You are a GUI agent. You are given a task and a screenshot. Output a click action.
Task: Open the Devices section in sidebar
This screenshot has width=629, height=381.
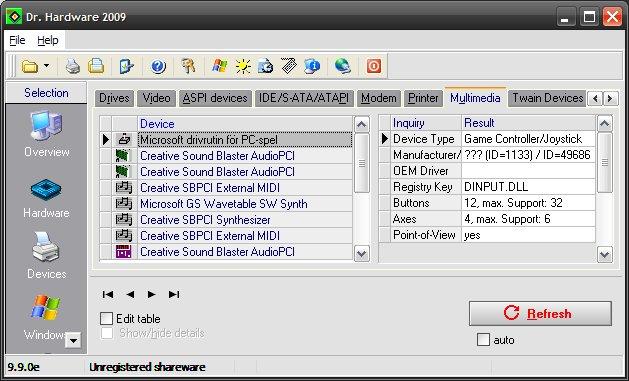(x=47, y=256)
